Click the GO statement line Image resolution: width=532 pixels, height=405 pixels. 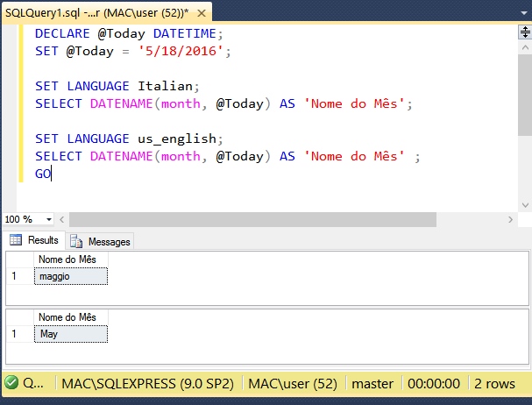(x=43, y=174)
